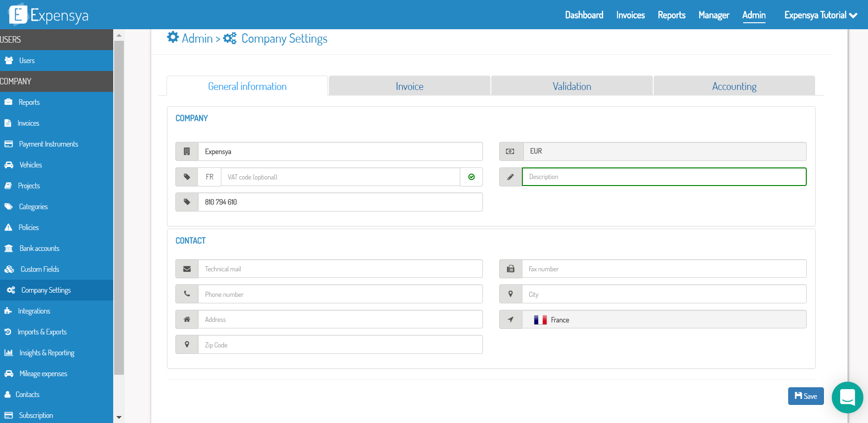
Task: Click the envelope icon beside Technical mail
Action: [x=187, y=269]
